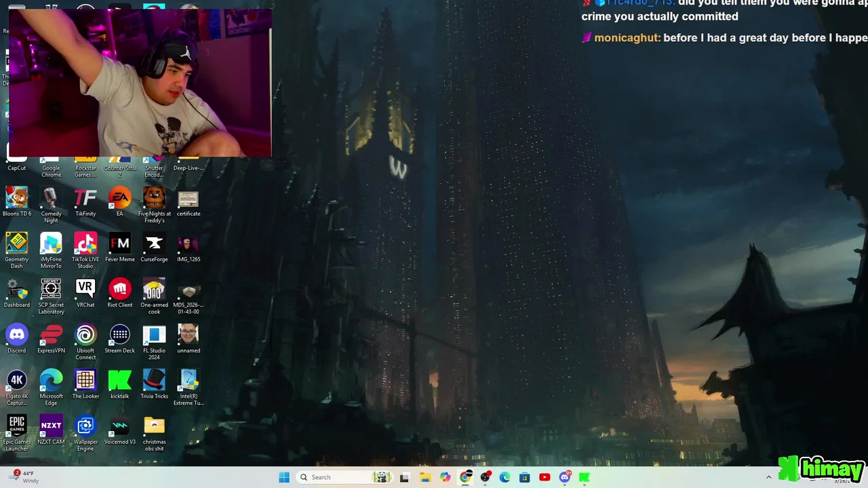Image resolution: width=868 pixels, height=488 pixels.
Task: Open Rockstar Games launcher shortcut
Action: 85,166
